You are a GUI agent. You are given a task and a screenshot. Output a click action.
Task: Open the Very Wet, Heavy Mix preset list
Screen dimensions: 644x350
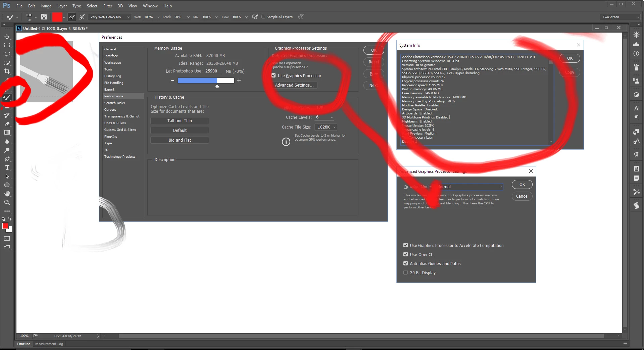click(x=109, y=17)
